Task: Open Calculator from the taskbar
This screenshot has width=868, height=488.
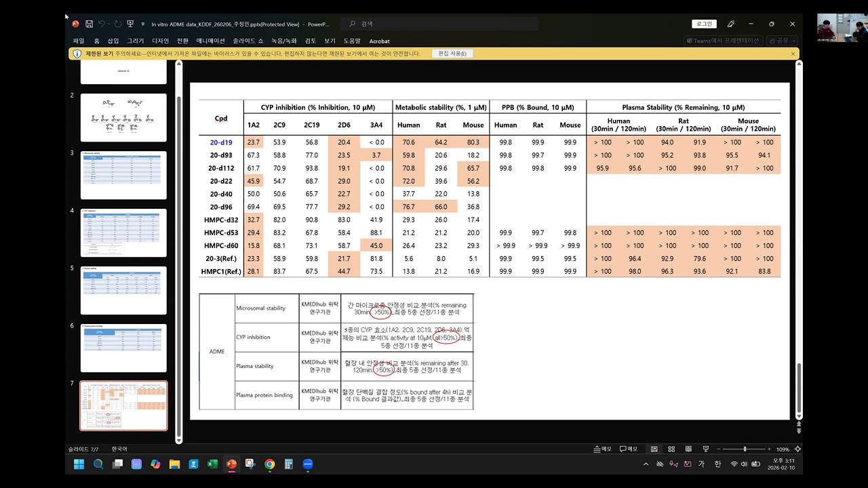Action: 288,464
